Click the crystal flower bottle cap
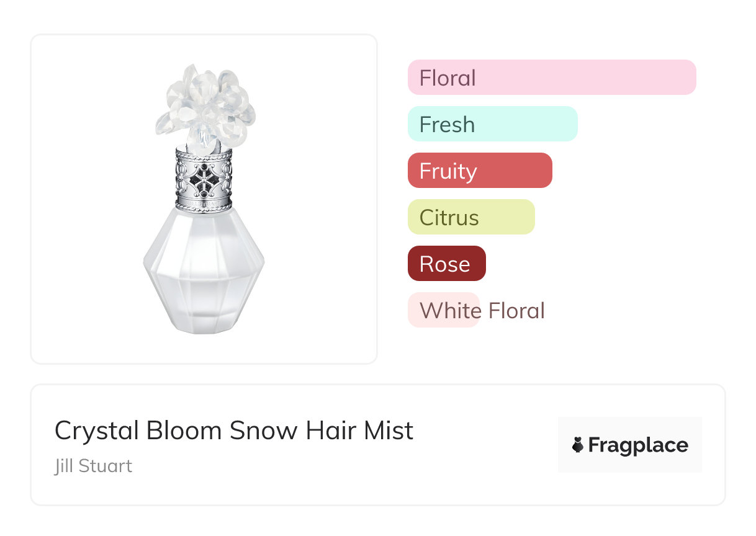 click(x=205, y=107)
